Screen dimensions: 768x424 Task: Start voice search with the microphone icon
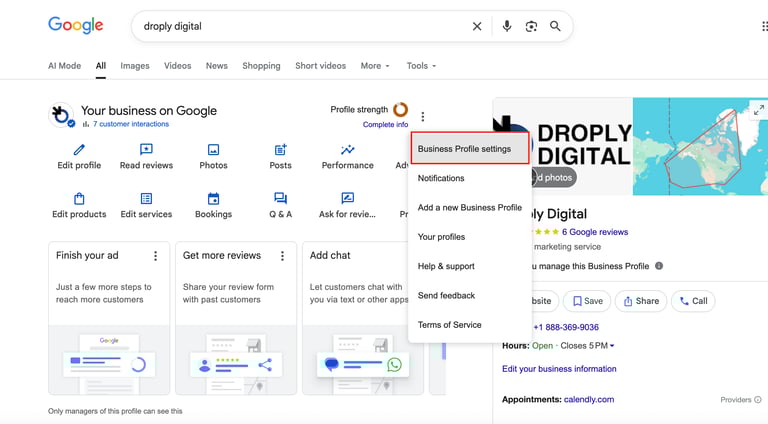coord(507,26)
